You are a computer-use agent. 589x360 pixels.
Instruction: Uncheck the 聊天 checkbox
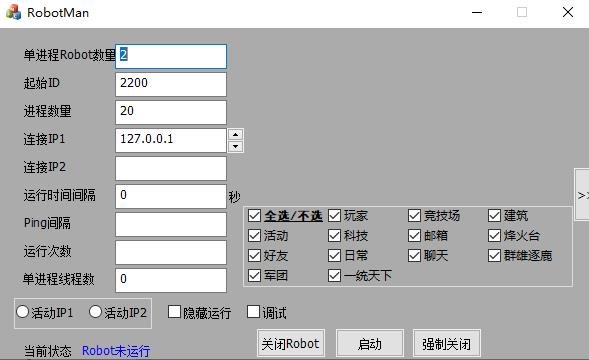pos(414,256)
